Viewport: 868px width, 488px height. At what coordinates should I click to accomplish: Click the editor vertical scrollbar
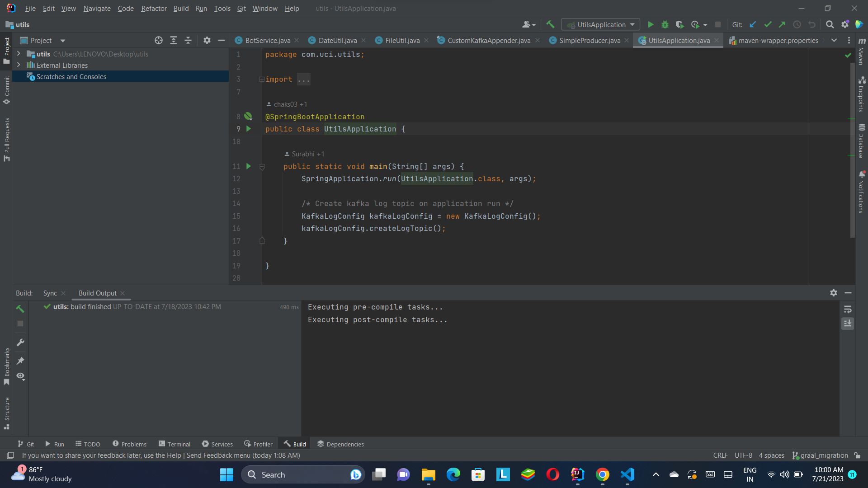tap(852, 149)
